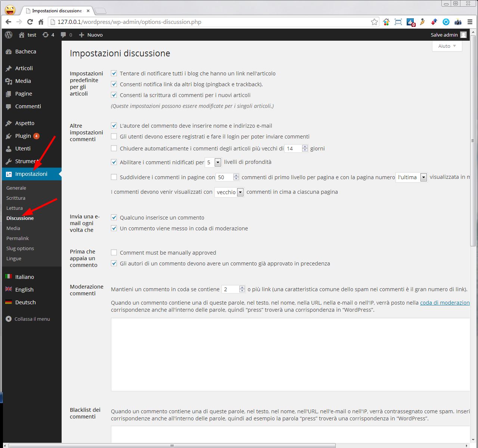Enable Suddividere i commenti in pagine checkbox
Screen dimensions: 478x448
(114, 177)
